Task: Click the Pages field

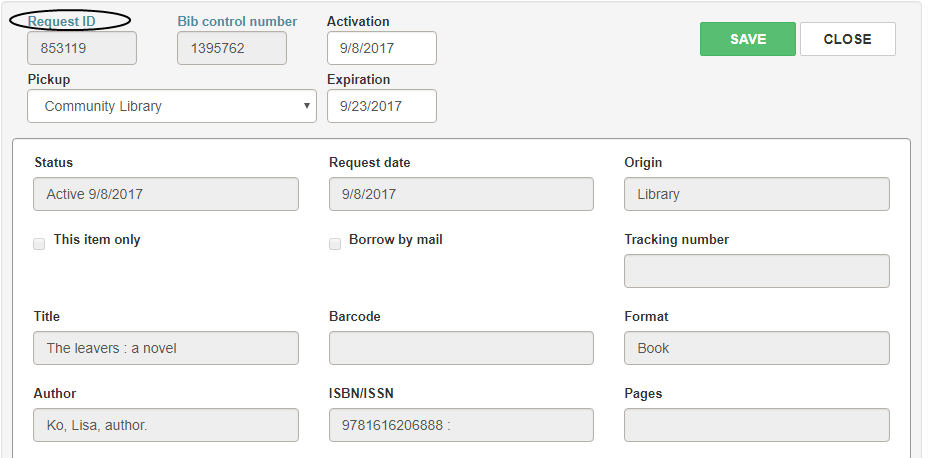Action: pyautogui.click(x=757, y=425)
